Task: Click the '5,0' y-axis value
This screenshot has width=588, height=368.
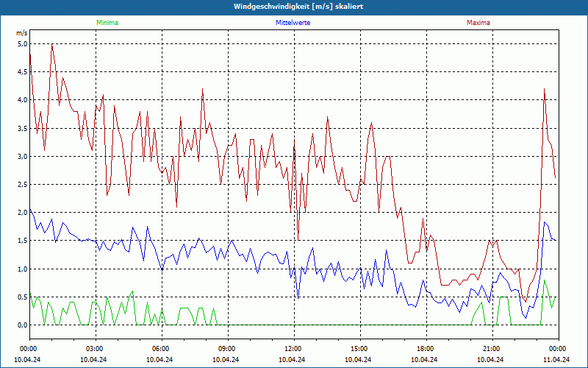Action: 23,44
